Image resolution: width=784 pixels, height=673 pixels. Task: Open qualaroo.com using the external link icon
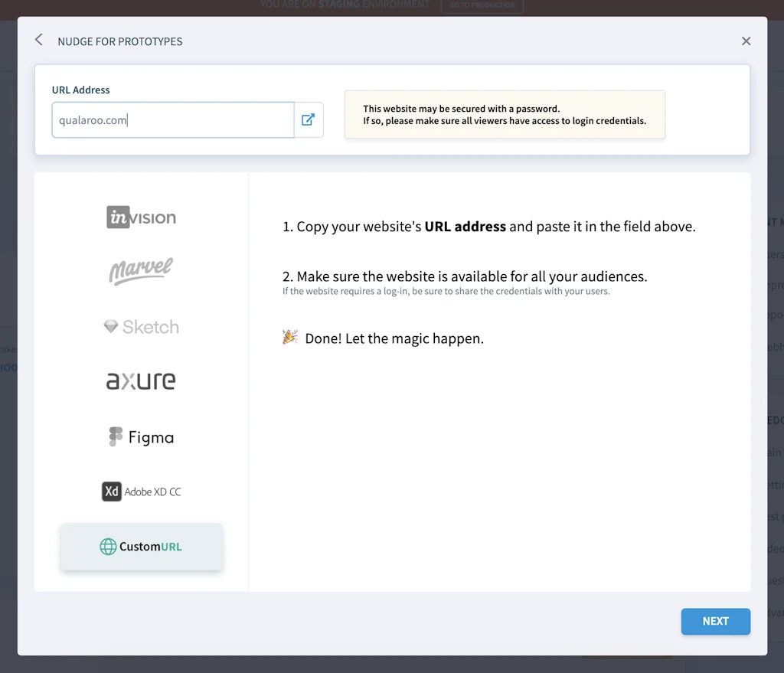[309, 119]
